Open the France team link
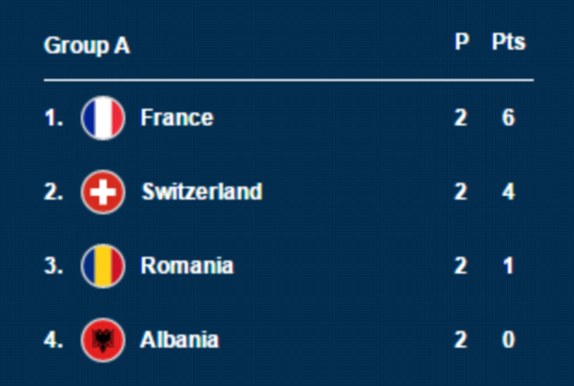Image resolution: width=574 pixels, height=386 pixels. (177, 118)
